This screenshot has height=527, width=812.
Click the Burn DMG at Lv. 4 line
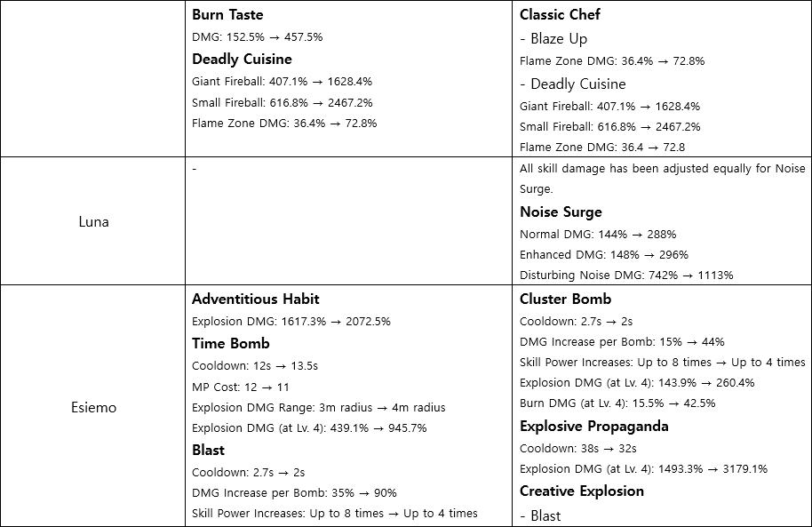pyautogui.click(x=617, y=403)
